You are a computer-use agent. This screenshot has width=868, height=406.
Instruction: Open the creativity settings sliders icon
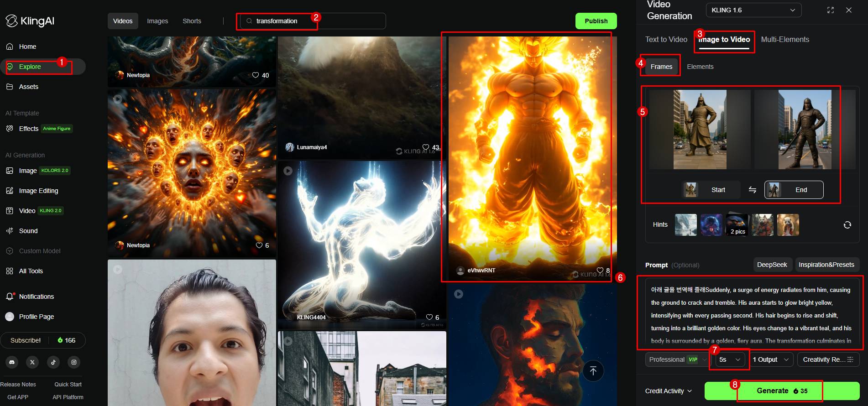click(850, 359)
